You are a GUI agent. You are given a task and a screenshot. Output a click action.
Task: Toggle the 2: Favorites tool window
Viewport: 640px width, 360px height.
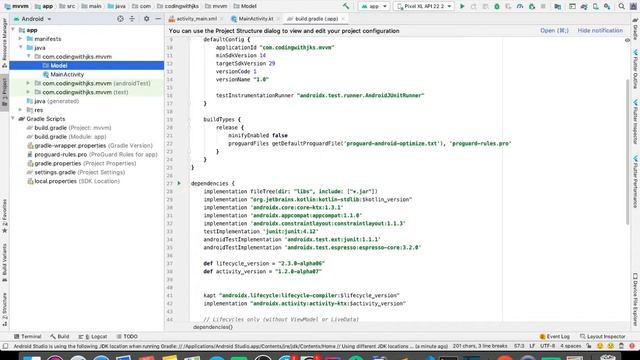[4, 216]
